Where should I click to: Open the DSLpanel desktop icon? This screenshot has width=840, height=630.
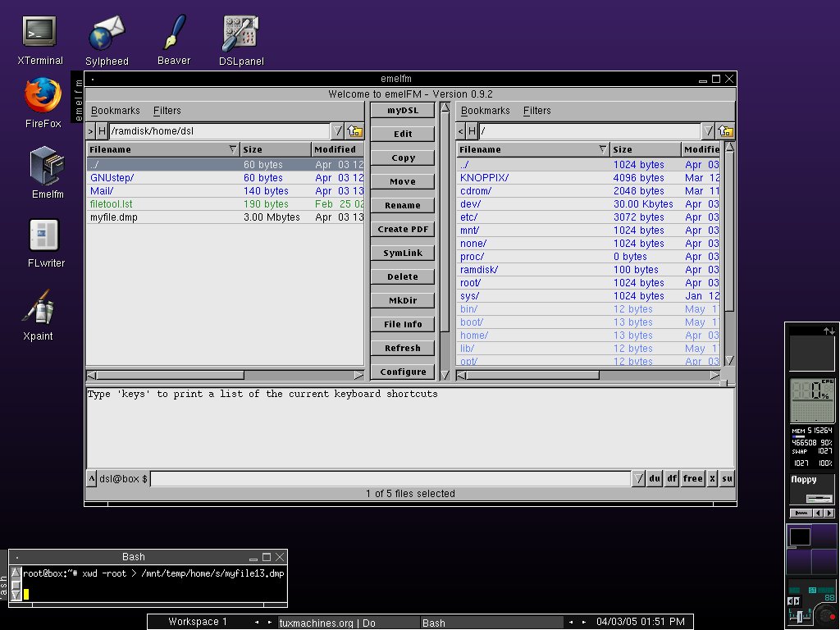(x=241, y=41)
